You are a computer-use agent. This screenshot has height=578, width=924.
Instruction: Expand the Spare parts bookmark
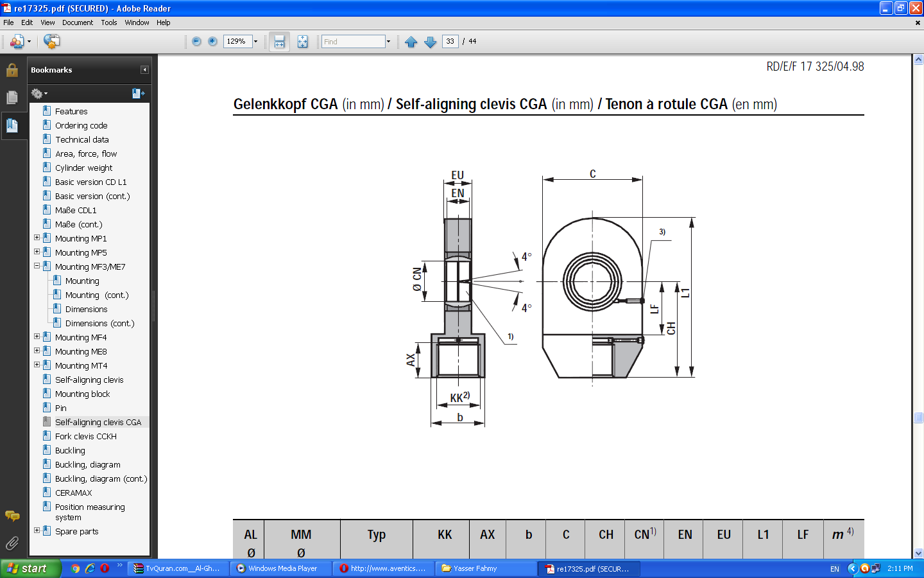click(x=37, y=530)
